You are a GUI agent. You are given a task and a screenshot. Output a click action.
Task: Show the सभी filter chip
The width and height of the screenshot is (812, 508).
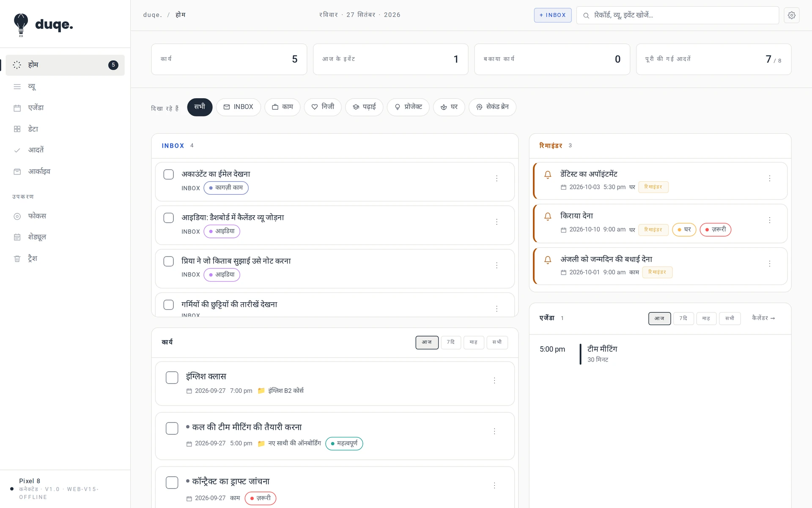(x=200, y=107)
